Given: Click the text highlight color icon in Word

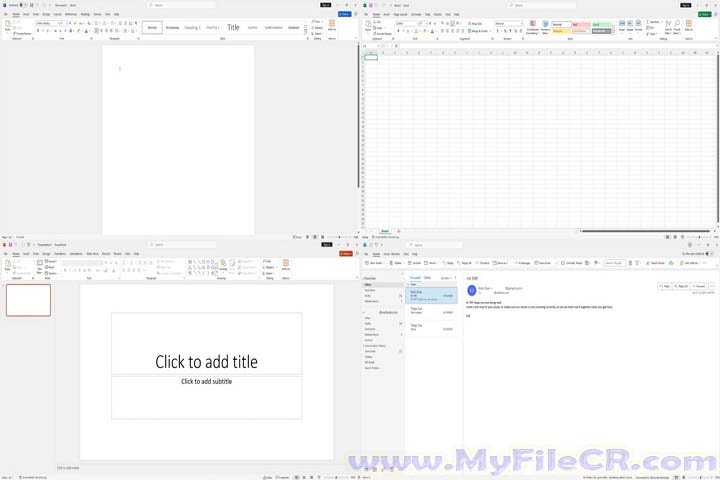Looking at the screenshot, I should pyautogui.click(x=79, y=31).
